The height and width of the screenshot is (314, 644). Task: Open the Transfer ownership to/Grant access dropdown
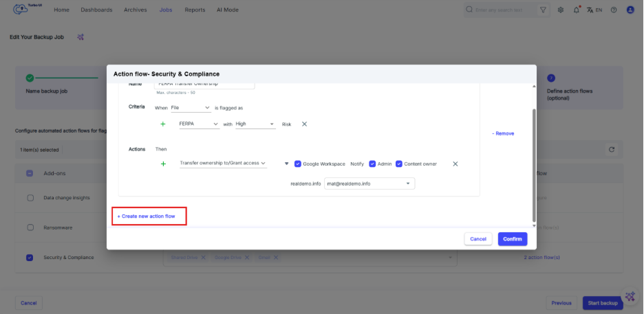pos(222,164)
